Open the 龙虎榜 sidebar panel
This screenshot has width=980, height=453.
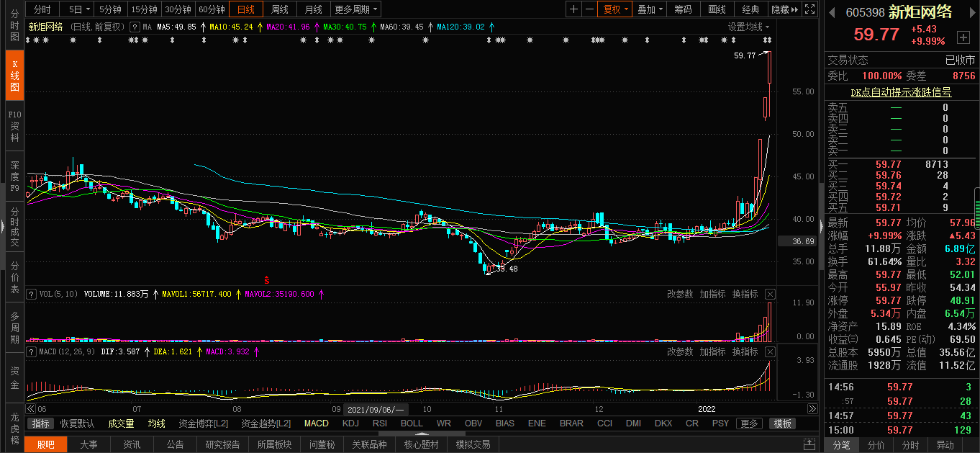coord(14,428)
